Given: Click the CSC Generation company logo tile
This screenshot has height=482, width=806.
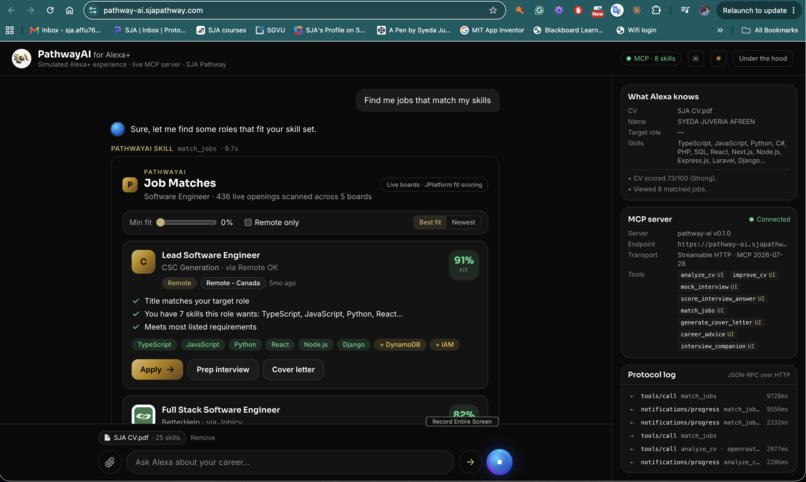Looking at the screenshot, I should coord(143,262).
